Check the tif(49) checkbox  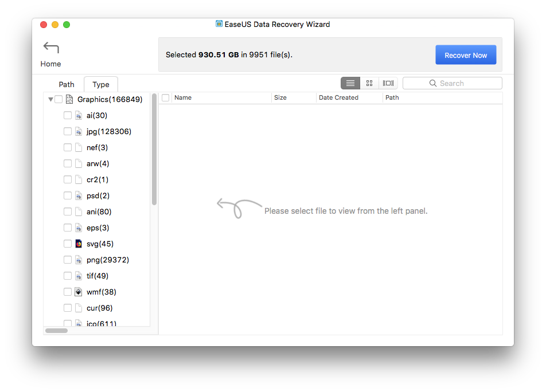coord(68,276)
